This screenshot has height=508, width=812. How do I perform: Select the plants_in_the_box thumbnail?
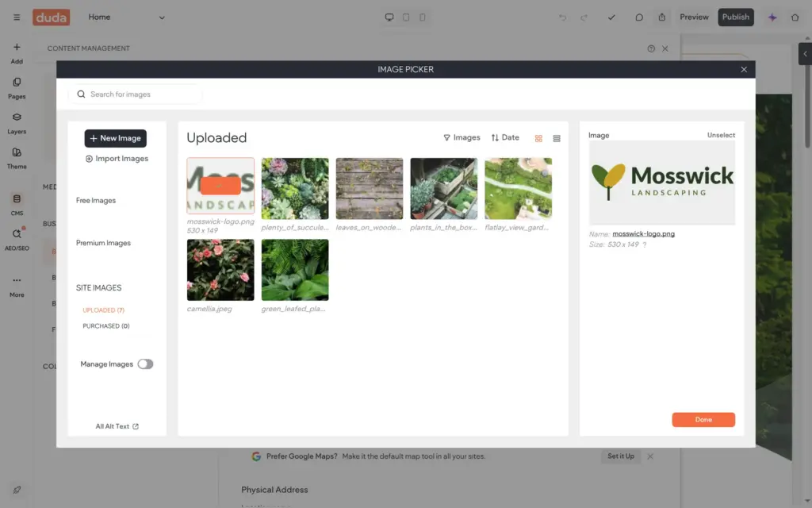pos(444,189)
